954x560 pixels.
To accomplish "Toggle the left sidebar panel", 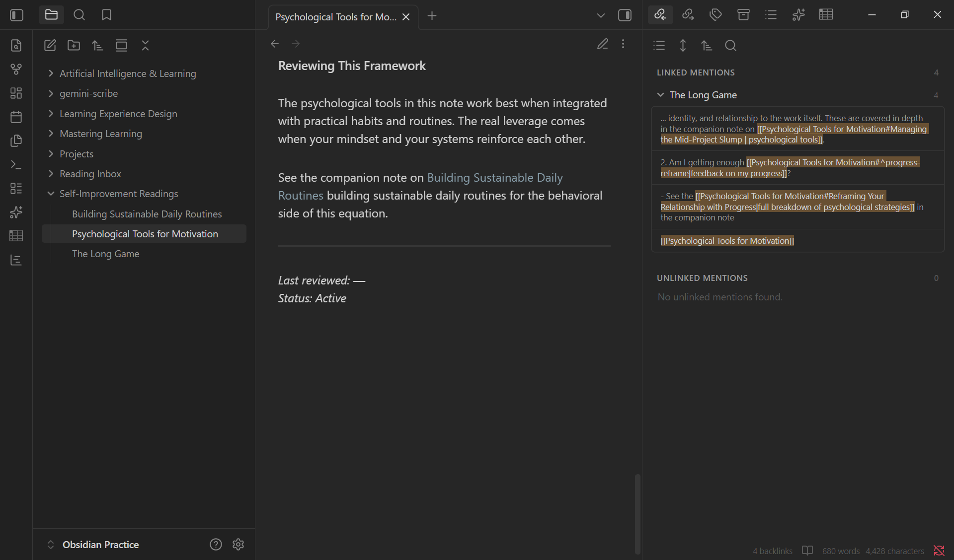I will pos(16,15).
